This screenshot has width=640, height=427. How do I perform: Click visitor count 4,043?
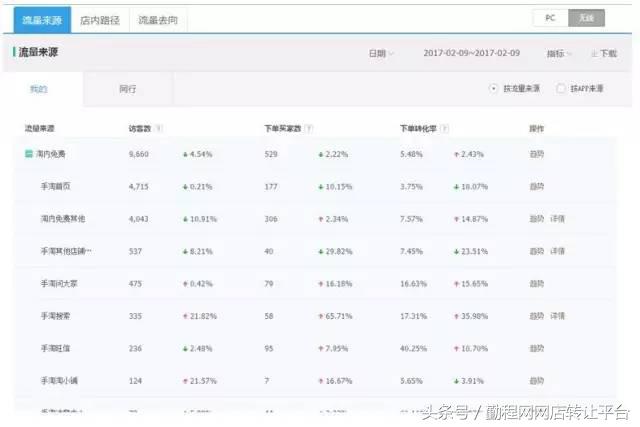[139, 219]
